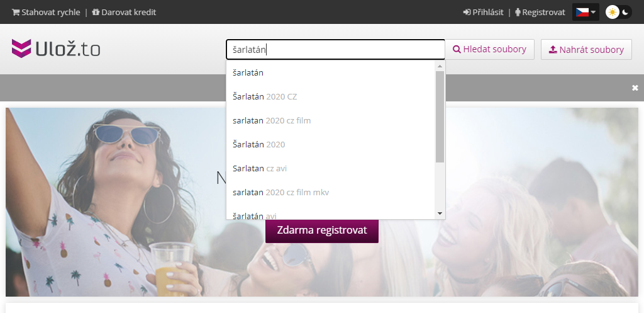This screenshot has height=313, width=644.
Task: Click the Nahrát soubory upload button
Action: pos(586,50)
